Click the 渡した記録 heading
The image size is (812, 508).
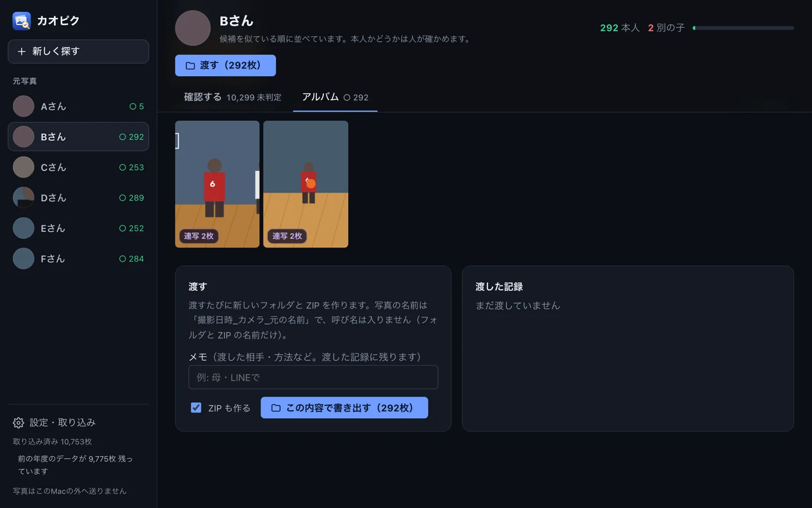pos(499,287)
